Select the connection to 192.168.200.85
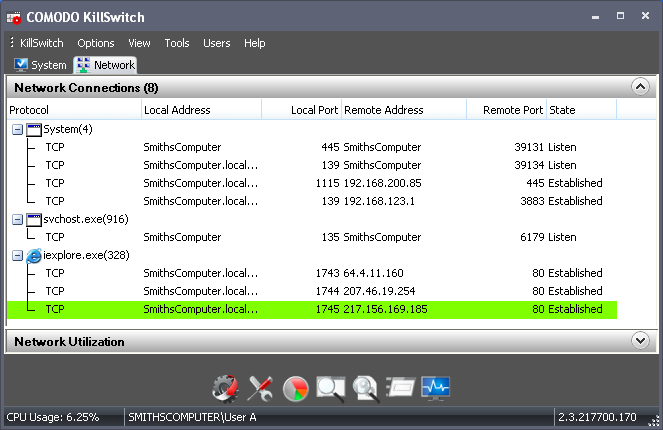The width and height of the screenshot is (663, 430). [312, 183]
